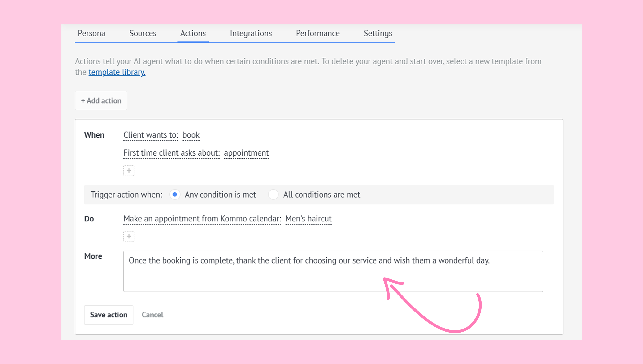Open 'Make an appointment from Kommo calendar' selector
The height and width of the screenshot is (364, 643).
pos(202,219)
